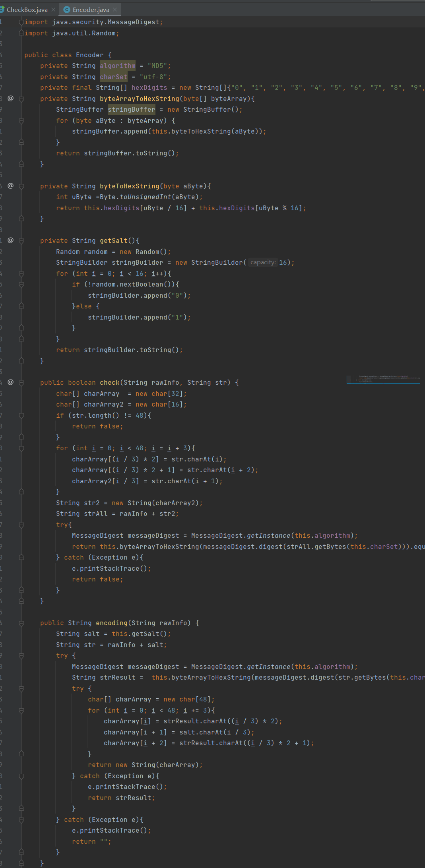Click the file icon on CheckBox.java tab
The image size is (425, 868).
pos(2,10)
